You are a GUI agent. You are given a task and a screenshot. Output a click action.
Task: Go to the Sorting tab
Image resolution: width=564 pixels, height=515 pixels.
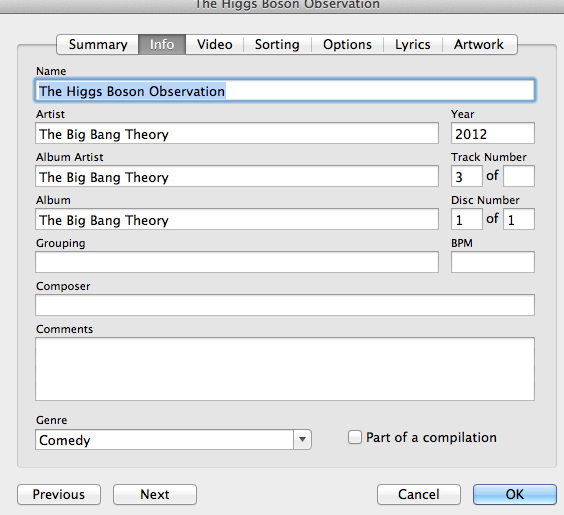[x=277, y=45]
